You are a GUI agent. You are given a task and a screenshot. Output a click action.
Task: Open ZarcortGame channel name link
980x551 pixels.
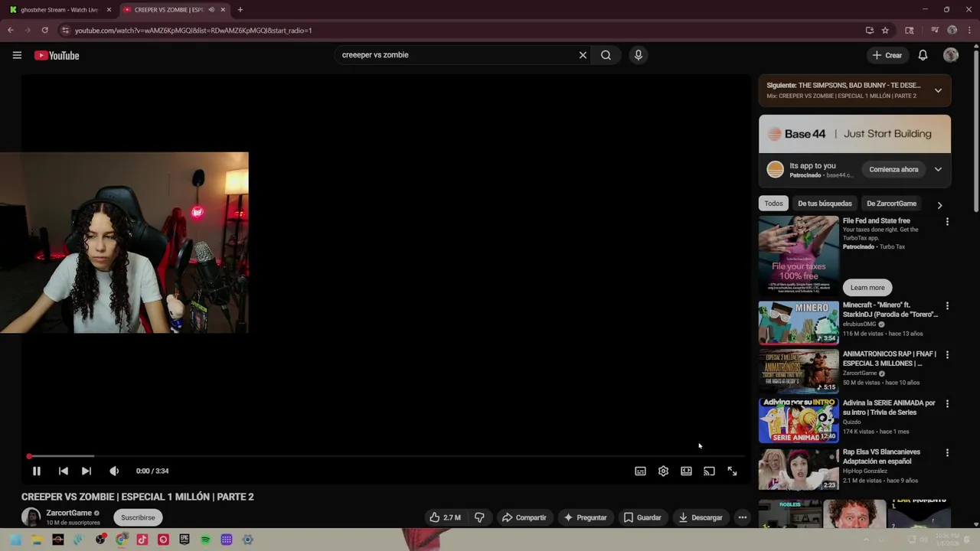tap(69, 513)
